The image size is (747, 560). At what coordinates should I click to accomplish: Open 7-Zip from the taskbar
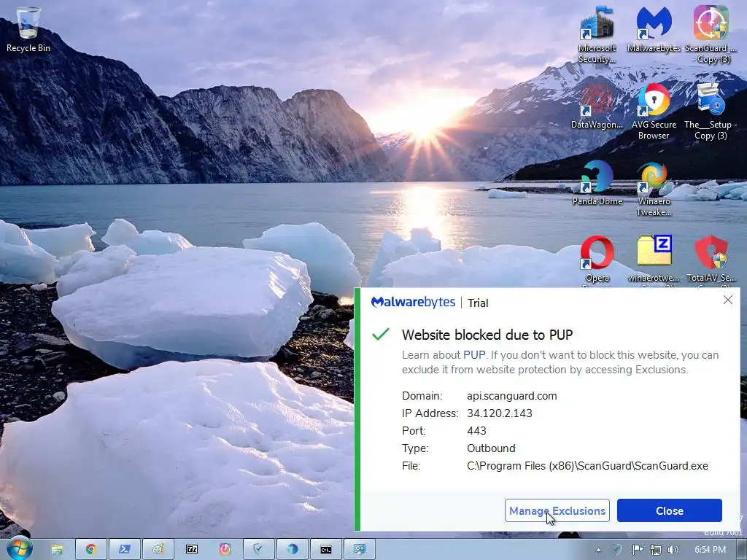point(192,550)
